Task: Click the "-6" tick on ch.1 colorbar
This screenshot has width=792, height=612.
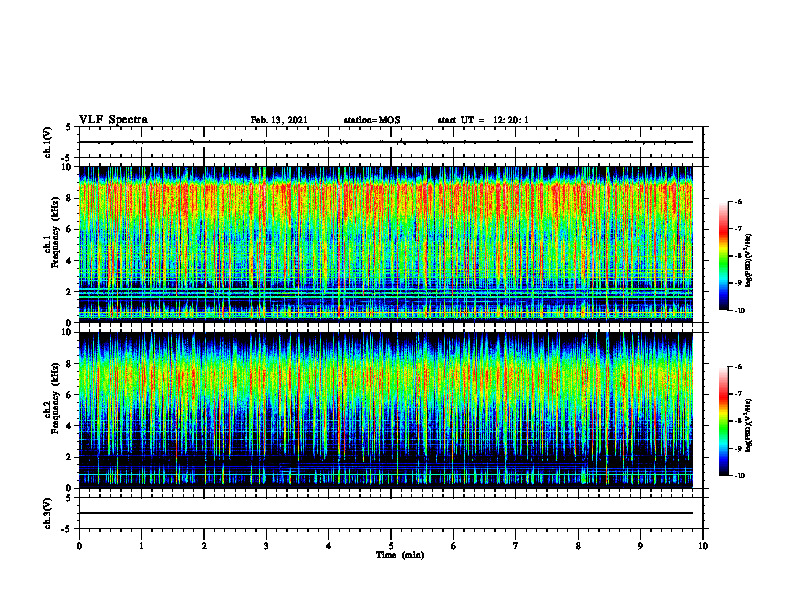Action: pos(738,201)
